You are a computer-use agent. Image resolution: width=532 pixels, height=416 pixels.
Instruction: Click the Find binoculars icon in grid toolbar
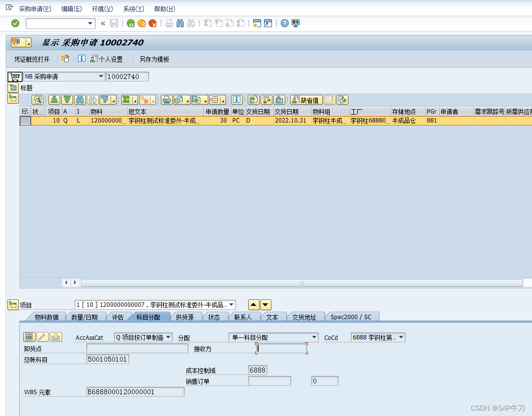80,100
